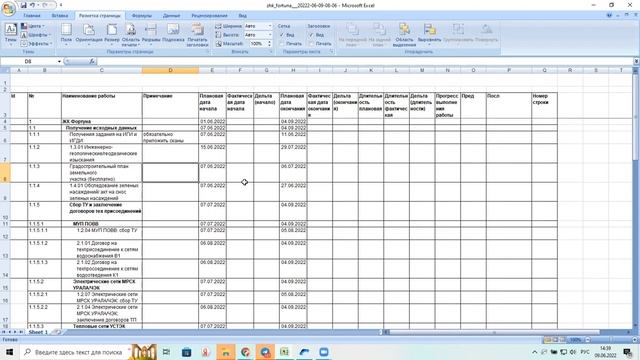Screen dimensions: 640x360
Task: Click the horizontal scrollbar thumb
Action: (x=494, y=332)
